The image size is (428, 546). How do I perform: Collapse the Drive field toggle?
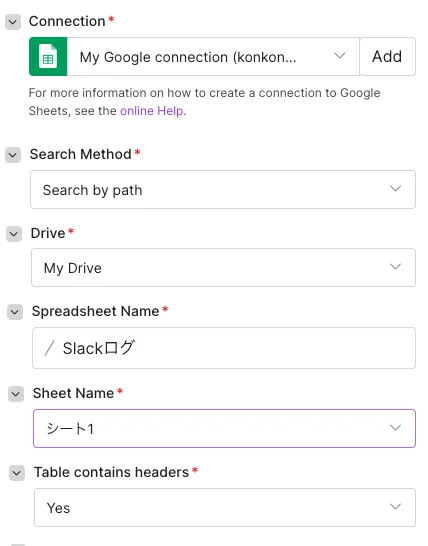[x=14, y=234]
